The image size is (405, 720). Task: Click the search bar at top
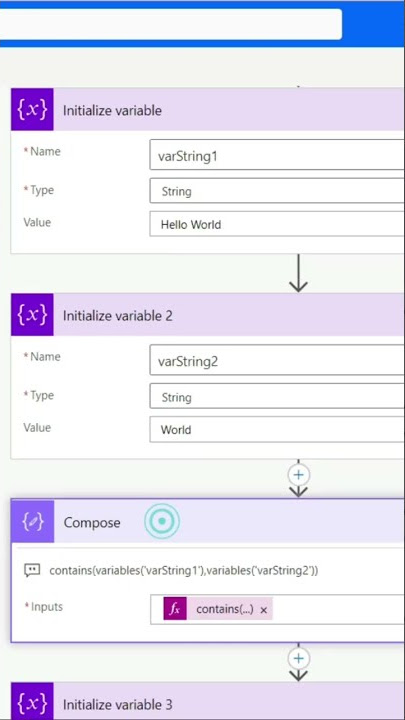(x=171, y=24)
